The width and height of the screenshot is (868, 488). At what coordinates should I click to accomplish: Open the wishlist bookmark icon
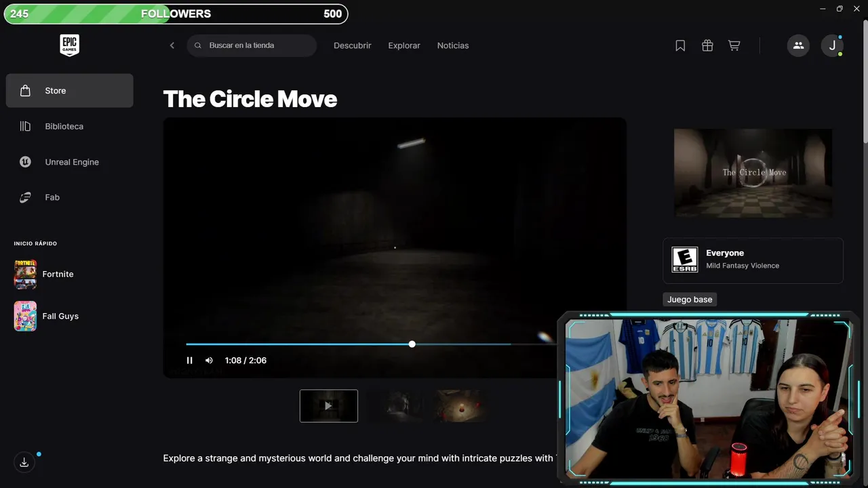[x=680, y=45]
